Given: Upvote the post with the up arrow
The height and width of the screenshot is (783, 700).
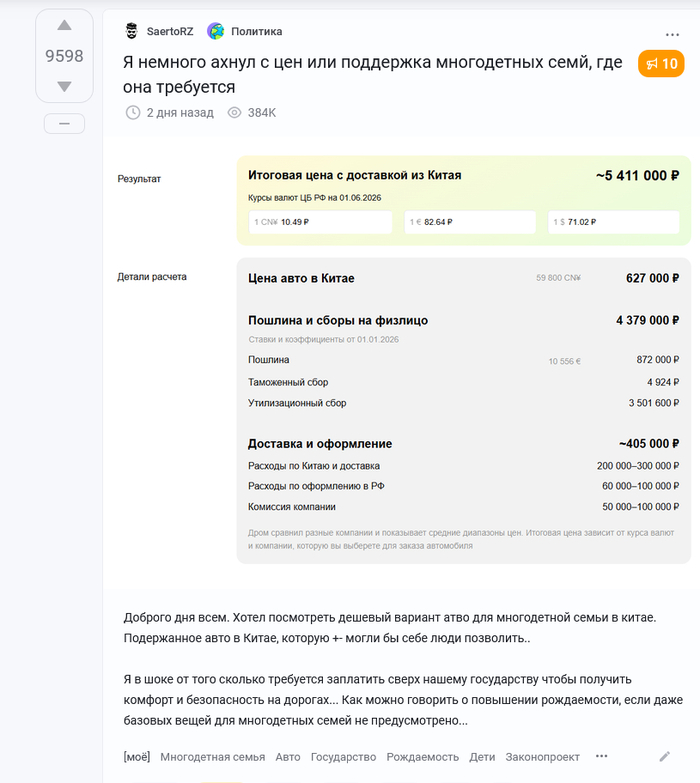Looking at the screenshot, I should [64, 25].
